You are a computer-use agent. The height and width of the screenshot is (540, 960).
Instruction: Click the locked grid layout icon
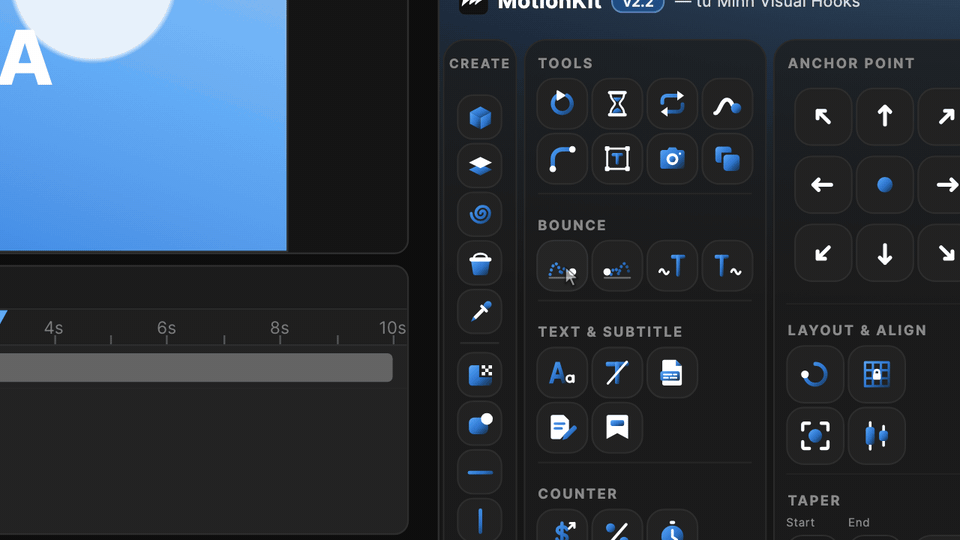877,374
